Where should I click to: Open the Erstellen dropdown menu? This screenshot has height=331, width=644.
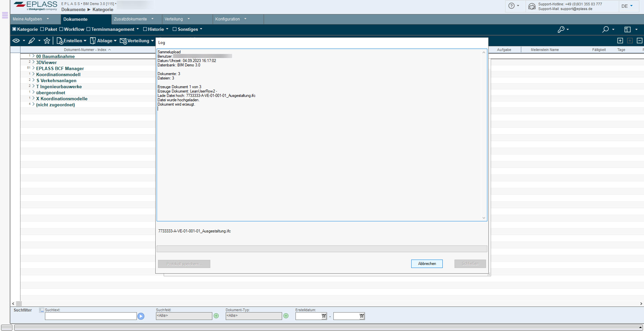(x=71, y=41)
